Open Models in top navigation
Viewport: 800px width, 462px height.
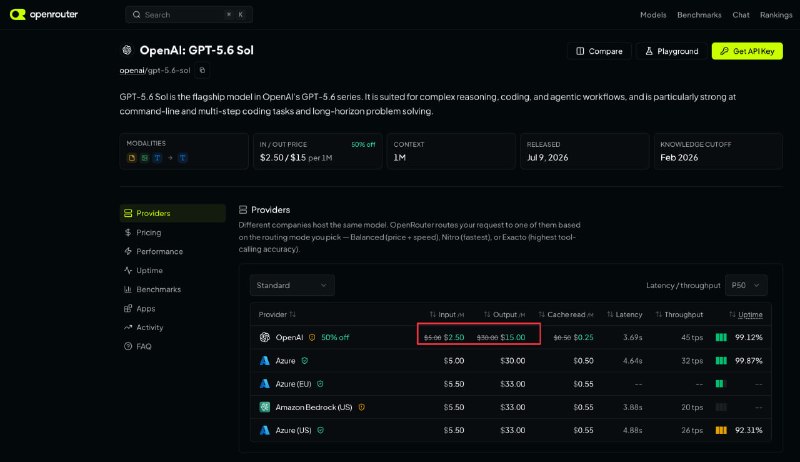(653, 15)
